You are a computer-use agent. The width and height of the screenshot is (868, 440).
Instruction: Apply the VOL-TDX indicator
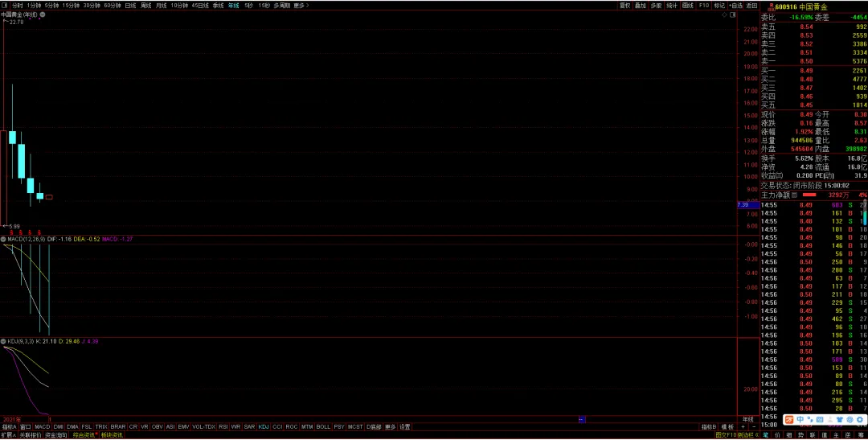click(x=203, y=427)
